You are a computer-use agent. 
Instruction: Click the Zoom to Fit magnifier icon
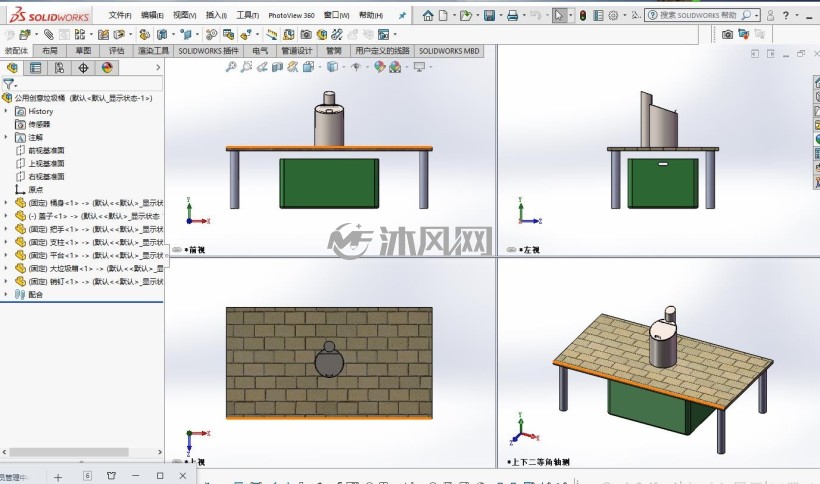coord(231,67)
